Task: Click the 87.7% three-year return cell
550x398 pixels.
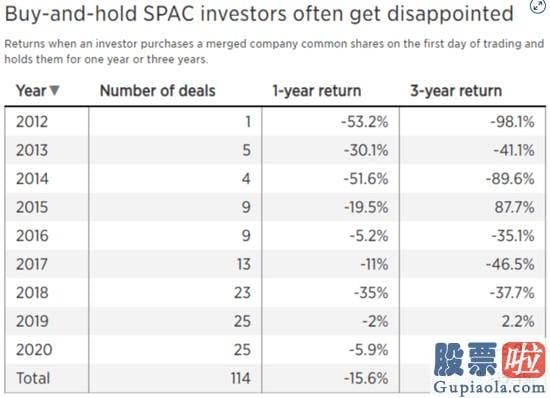Action: click(x=515, y=207)
